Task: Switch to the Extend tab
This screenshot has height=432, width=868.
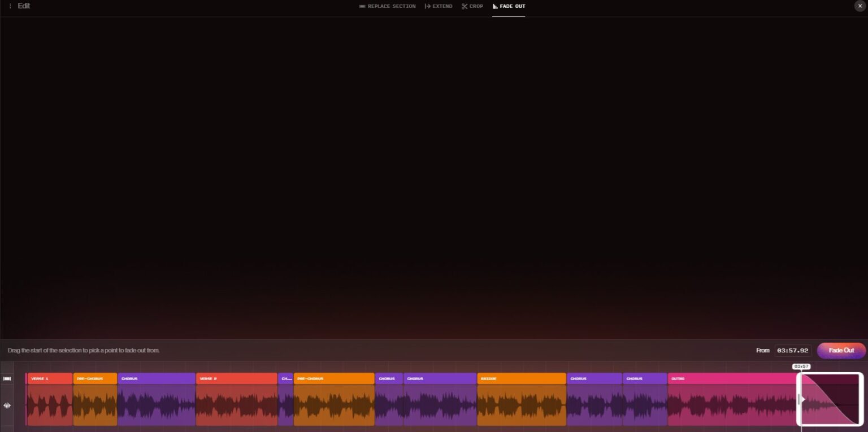Action: click(439, 6)
